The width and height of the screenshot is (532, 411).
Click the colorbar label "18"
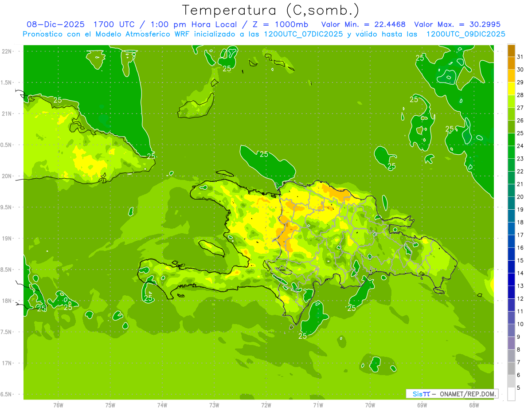[520, 222]
